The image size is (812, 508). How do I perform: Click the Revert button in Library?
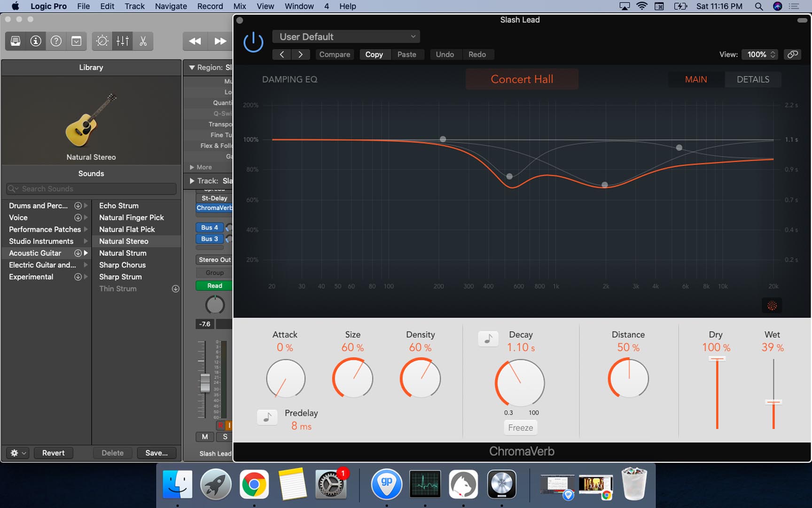pyautogui.click(x=53, y=453)
